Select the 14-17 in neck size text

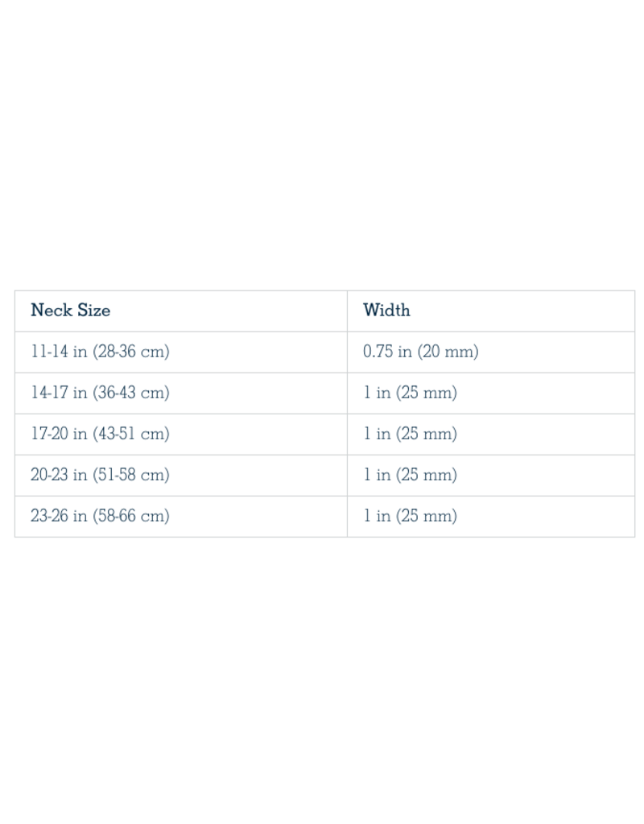(x=60, y=393)
